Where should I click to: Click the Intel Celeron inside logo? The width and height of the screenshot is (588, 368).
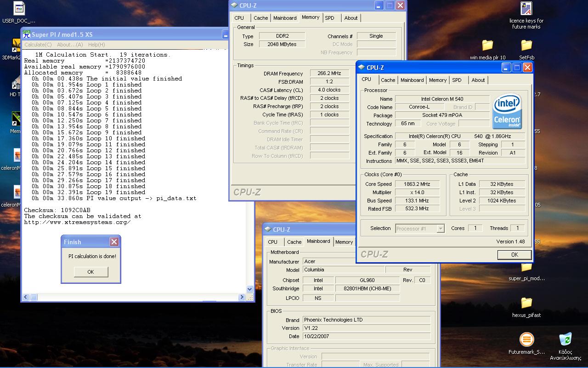tap(507, 111)
